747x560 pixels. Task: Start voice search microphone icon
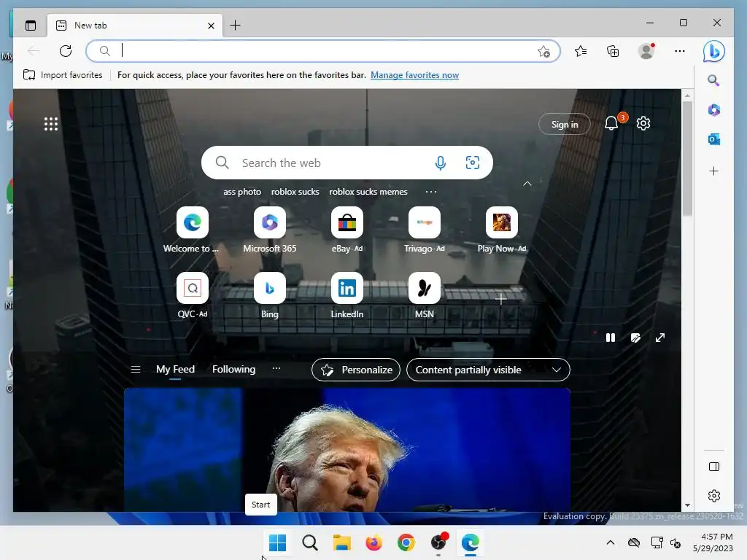(441, 163)
